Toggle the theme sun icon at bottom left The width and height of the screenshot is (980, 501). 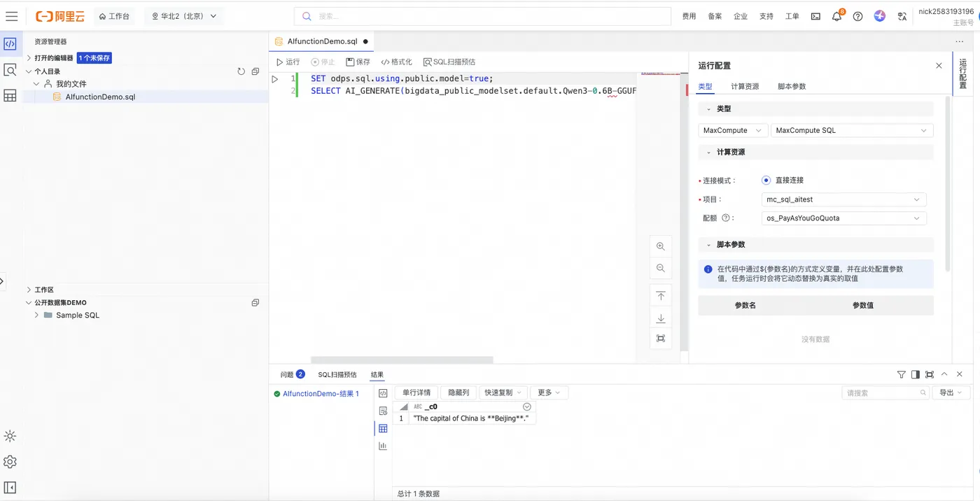(10, 435)
